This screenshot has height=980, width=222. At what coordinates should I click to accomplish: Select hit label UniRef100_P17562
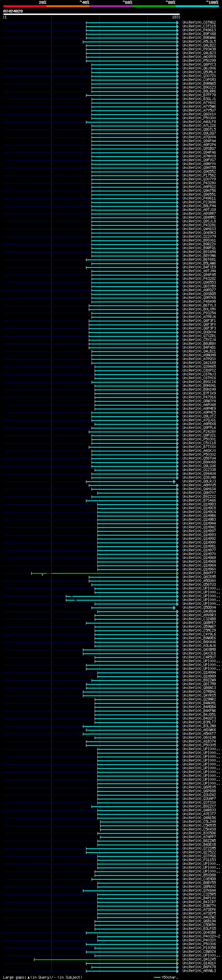(199, 175)
